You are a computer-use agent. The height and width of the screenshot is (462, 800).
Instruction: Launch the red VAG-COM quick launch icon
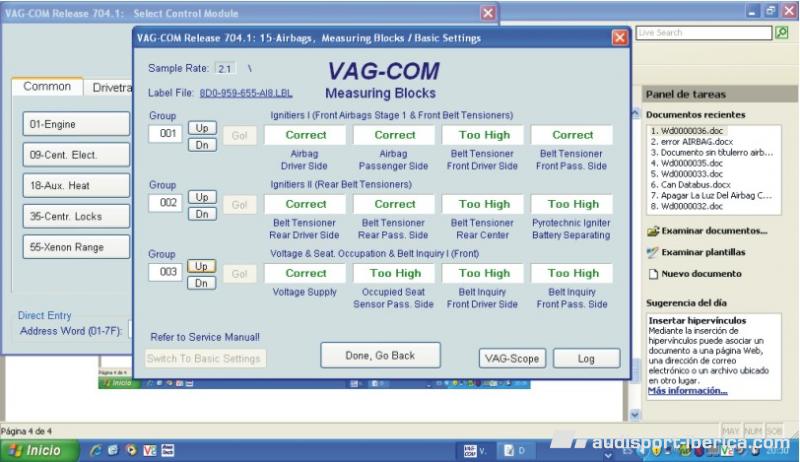[150, 450]
